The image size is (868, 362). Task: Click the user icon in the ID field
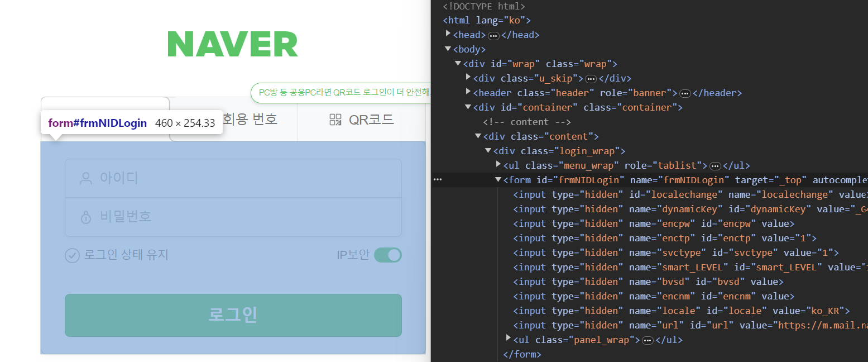[85, 178]
